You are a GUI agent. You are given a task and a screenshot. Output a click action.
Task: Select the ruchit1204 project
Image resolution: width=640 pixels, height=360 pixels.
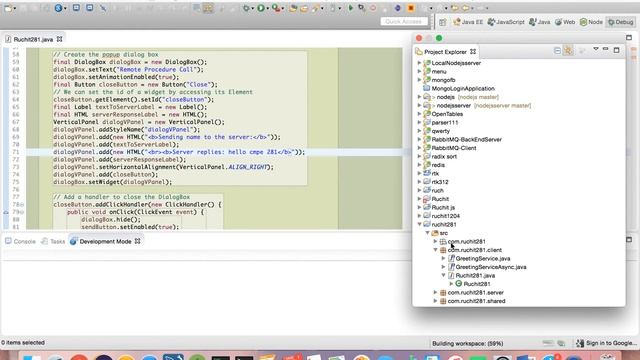tap(445, 216)
